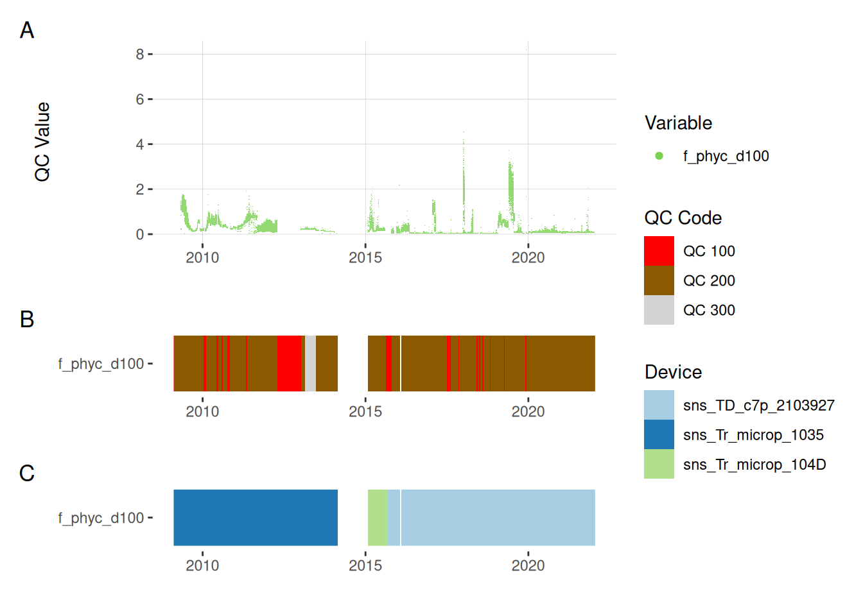Click the dark blue device bar in panel C

pos(256,517)
